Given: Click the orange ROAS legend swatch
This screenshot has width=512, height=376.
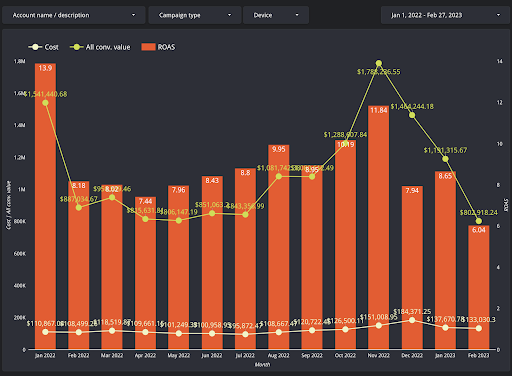Looking at the screenshot, I should click(x=148, y=47).
